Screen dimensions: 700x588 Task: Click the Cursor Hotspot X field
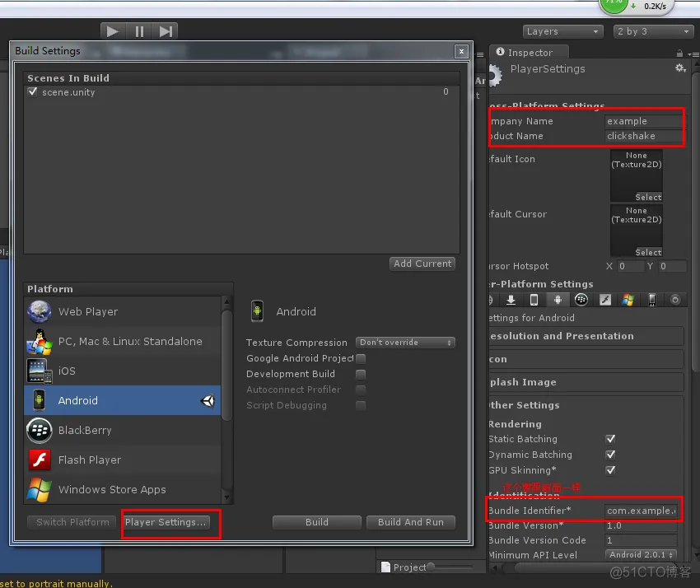point(630,266)
